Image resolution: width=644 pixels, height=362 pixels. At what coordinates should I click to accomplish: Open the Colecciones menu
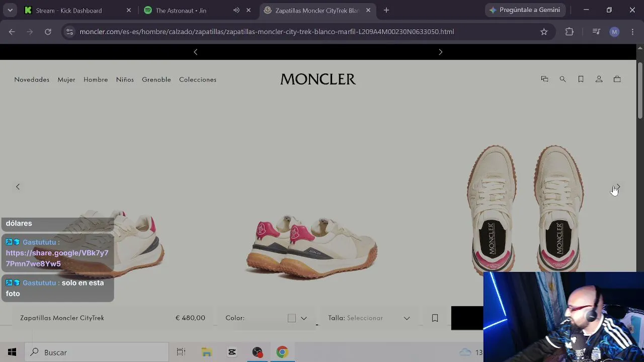pos(198,79)
